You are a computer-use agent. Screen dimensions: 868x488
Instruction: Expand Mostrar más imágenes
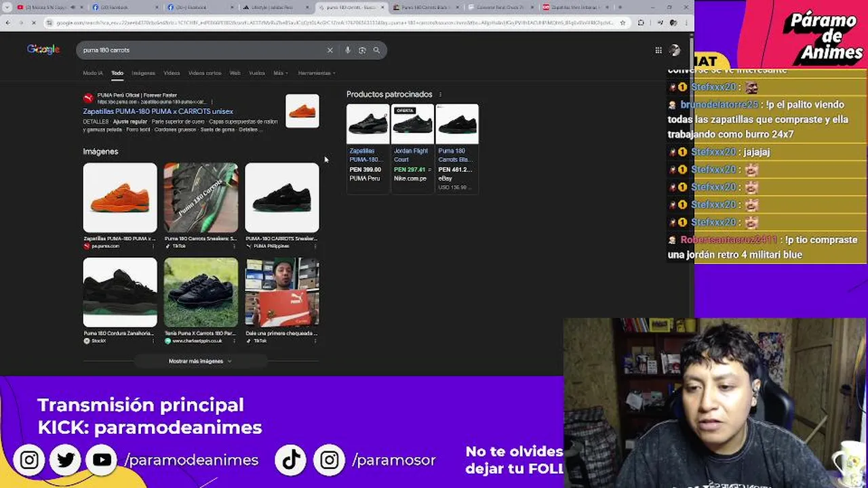click(x=200, y=361)
